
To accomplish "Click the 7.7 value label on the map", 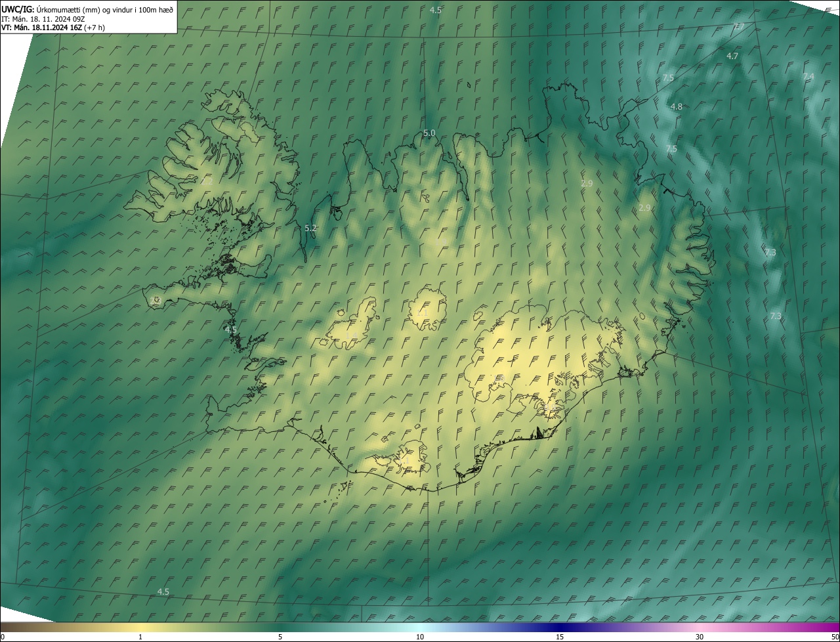I will coord(738,26).
